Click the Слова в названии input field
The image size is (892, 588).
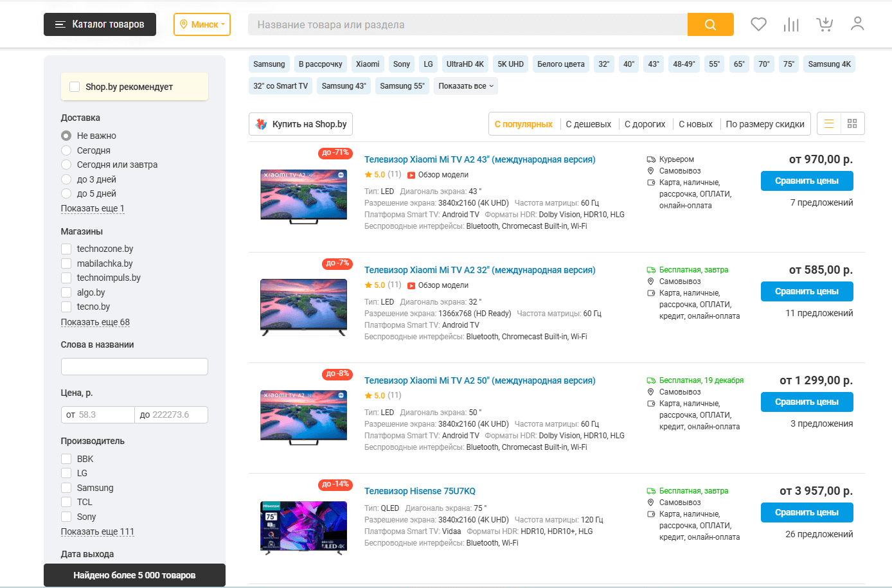[x=134, y=366]
